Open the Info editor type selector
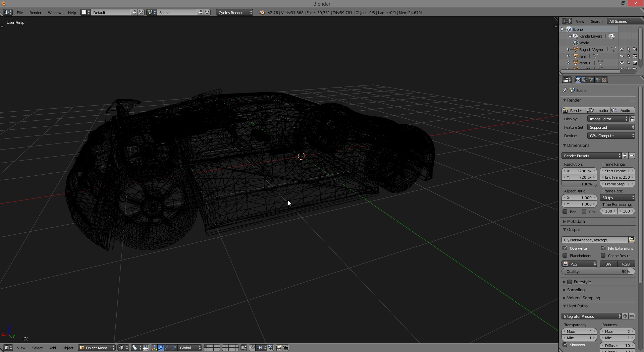 tap(8, 12)
